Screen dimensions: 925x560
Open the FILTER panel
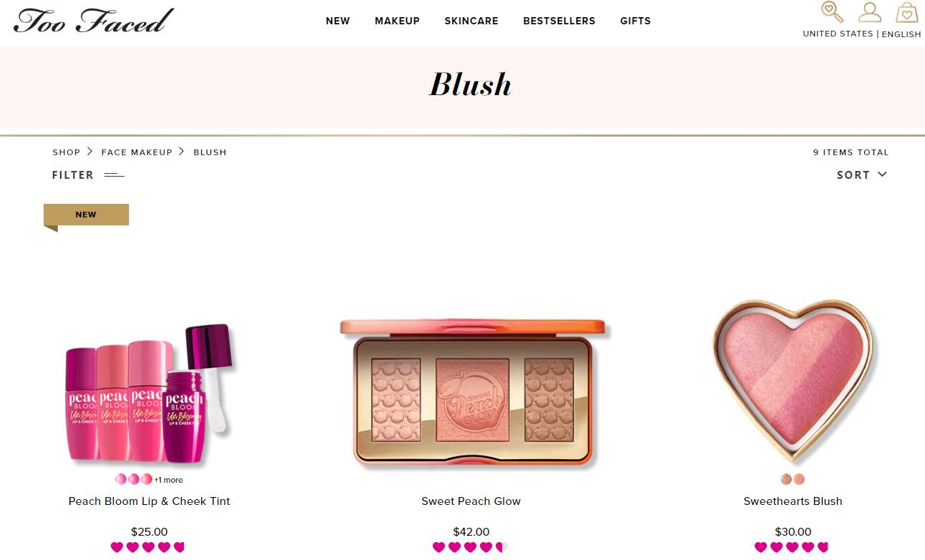pyautogui.click(x=73, y=175)
